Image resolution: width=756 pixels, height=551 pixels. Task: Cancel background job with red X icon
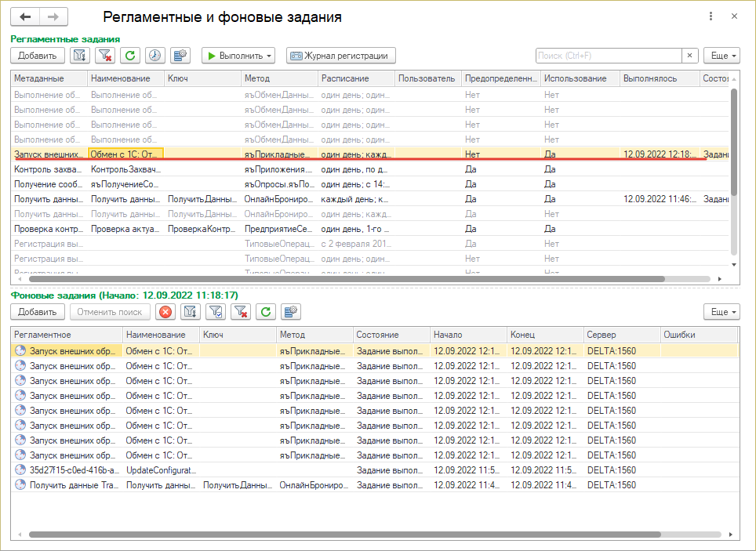(x=165, y=312)
